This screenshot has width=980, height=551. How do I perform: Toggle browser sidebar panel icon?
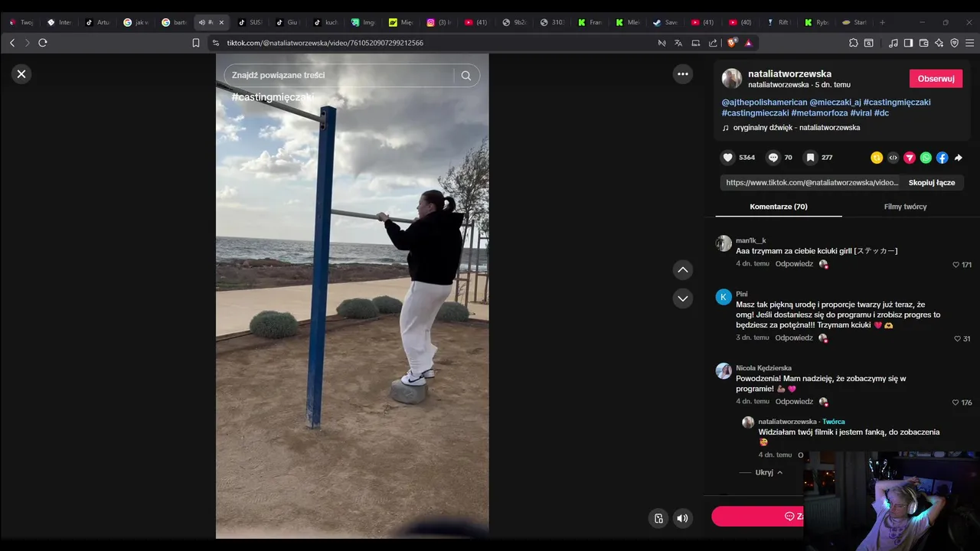click(x=908, y=43)
